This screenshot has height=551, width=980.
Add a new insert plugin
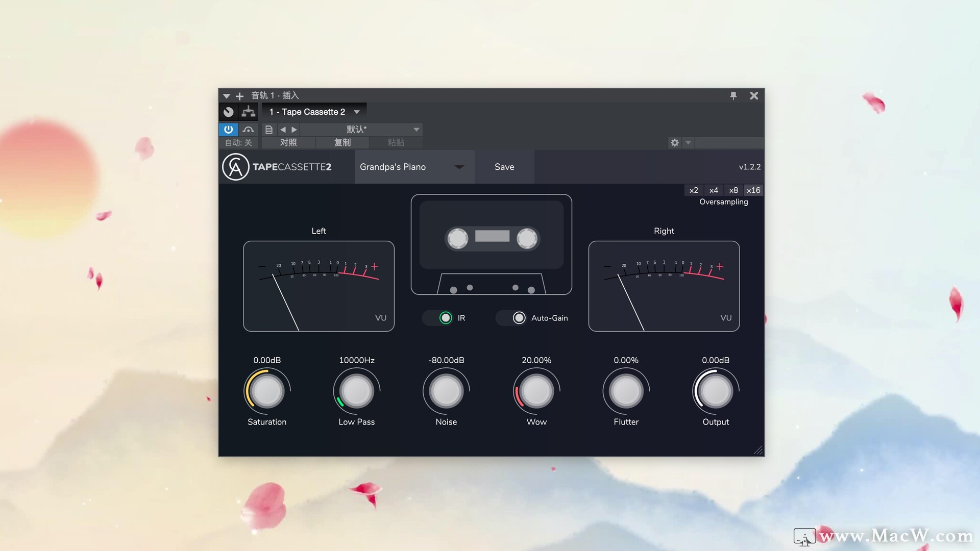pos(239,95)
